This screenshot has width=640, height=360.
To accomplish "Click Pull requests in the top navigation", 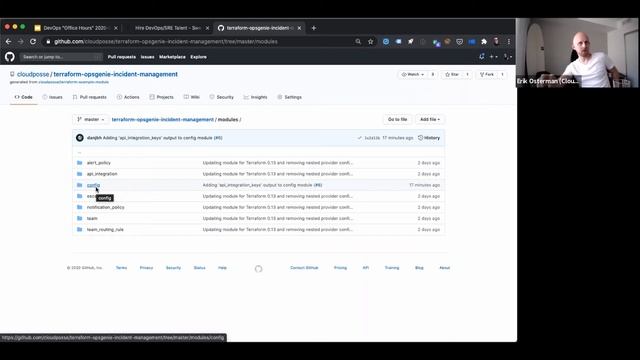I will [122, 57].
